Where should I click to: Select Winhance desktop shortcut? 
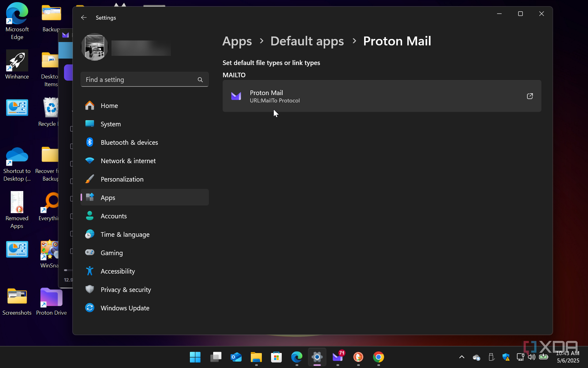tap(17, 64)
